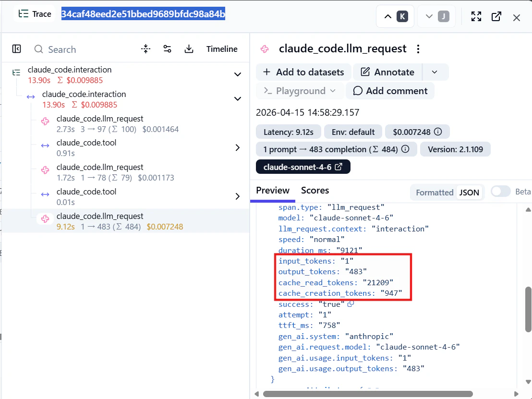
Task: Open the Preview tab
Action: pyautogui.click(x=272, y=190)
